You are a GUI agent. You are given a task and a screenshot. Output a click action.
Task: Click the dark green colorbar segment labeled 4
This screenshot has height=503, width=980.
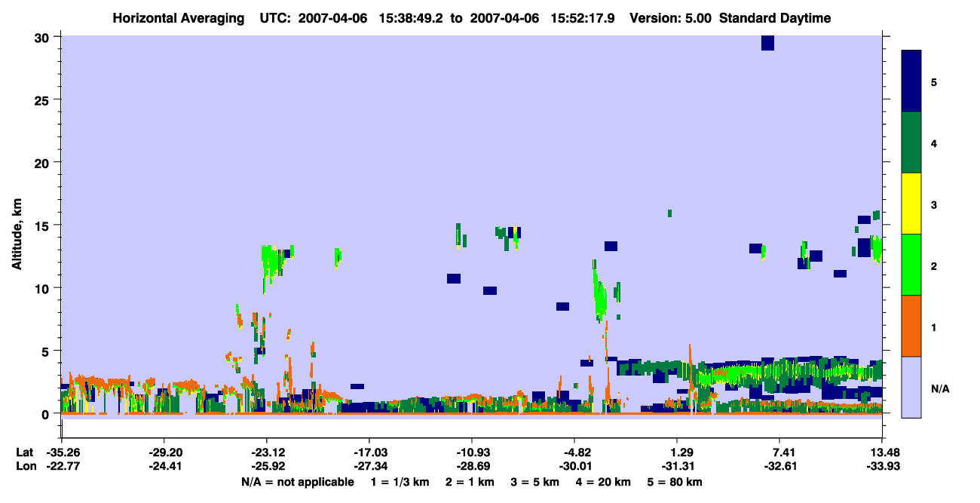coord(911,143)
